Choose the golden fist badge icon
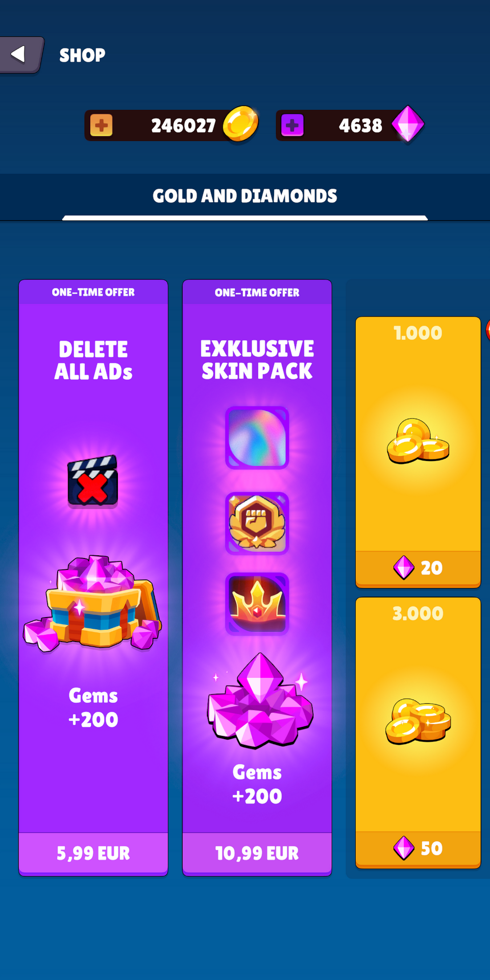This screenshot has width=490, height=980. 257,523
